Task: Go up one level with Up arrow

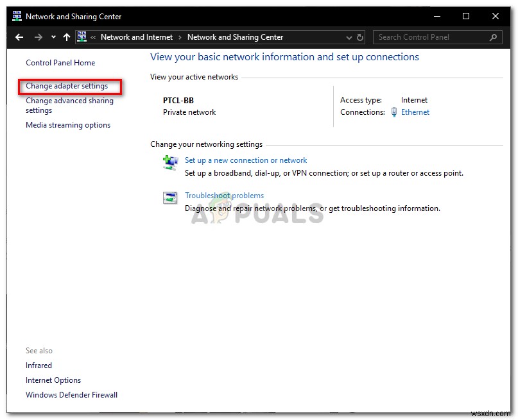Action: [67, 37]
